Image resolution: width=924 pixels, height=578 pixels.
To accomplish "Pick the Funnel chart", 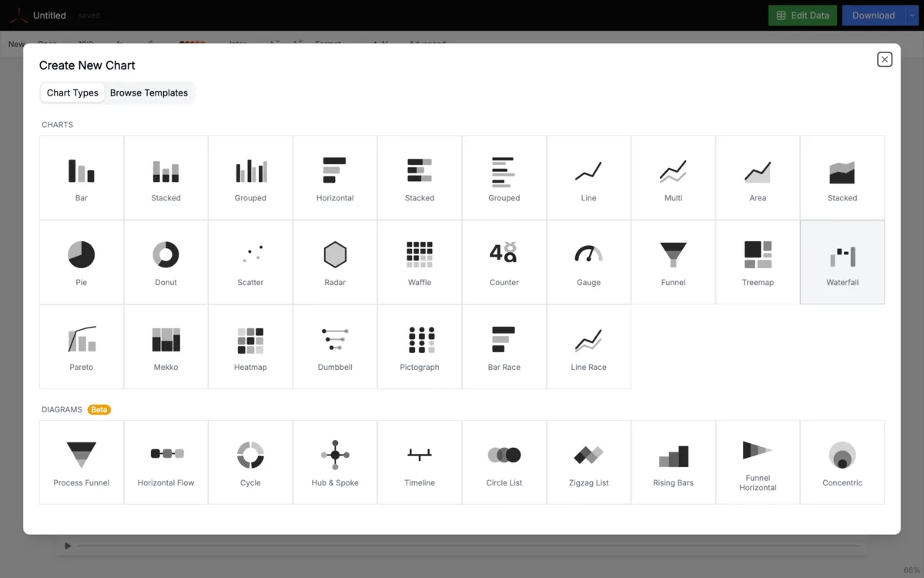I will coord(674,262).
